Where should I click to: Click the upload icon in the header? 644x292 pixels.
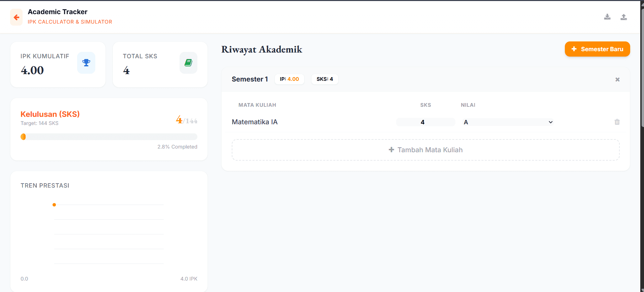click(624, 17)
